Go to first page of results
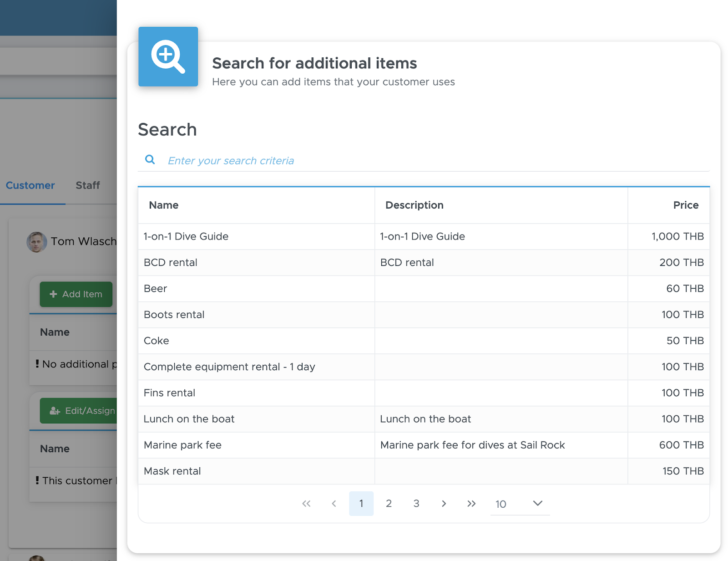This screenshot has width=728, height=561. 306,504
